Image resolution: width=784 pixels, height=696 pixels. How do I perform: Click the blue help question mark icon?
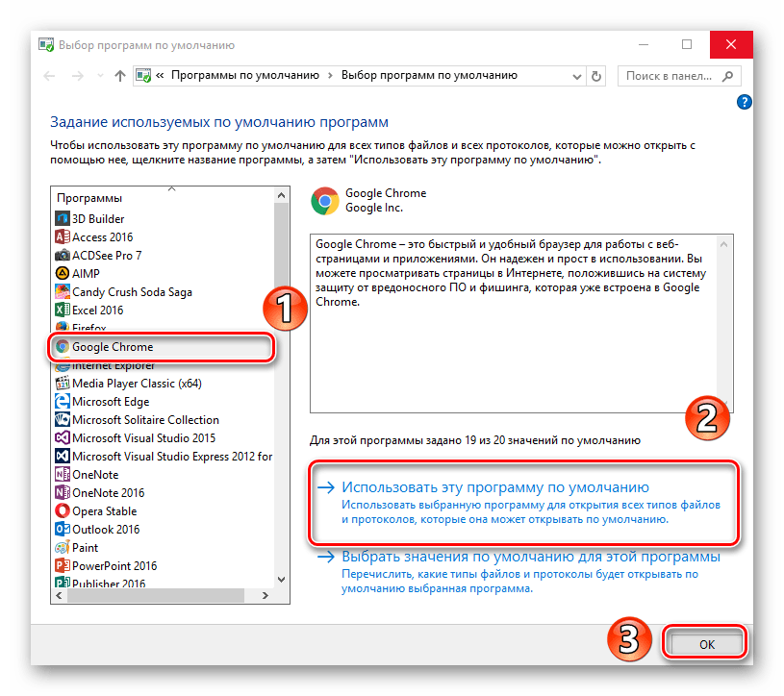[743, 101]
